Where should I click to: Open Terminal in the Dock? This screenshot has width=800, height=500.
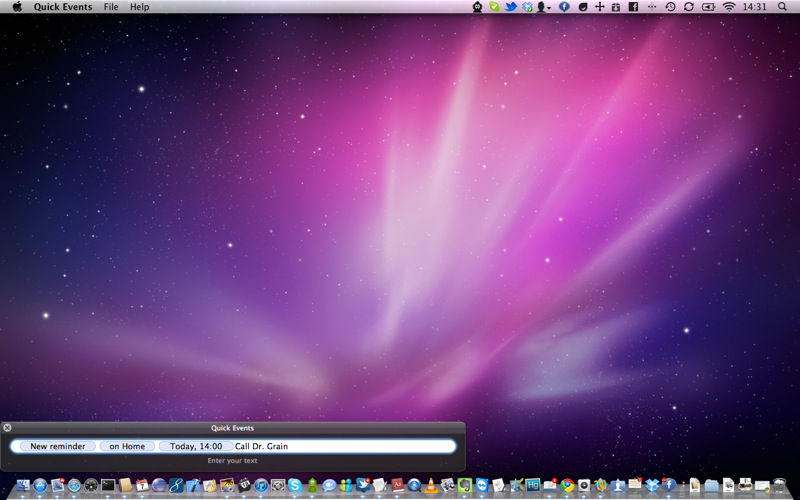coord(108,485)
